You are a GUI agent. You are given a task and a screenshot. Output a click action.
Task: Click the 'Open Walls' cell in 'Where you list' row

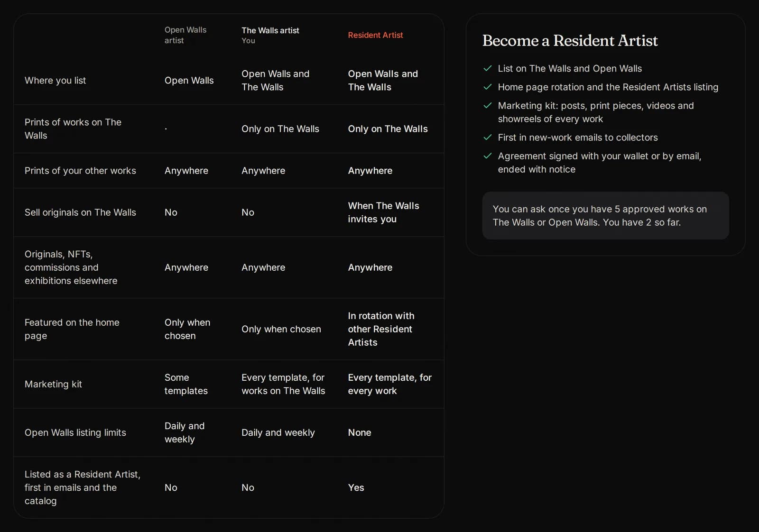[189, 81]
